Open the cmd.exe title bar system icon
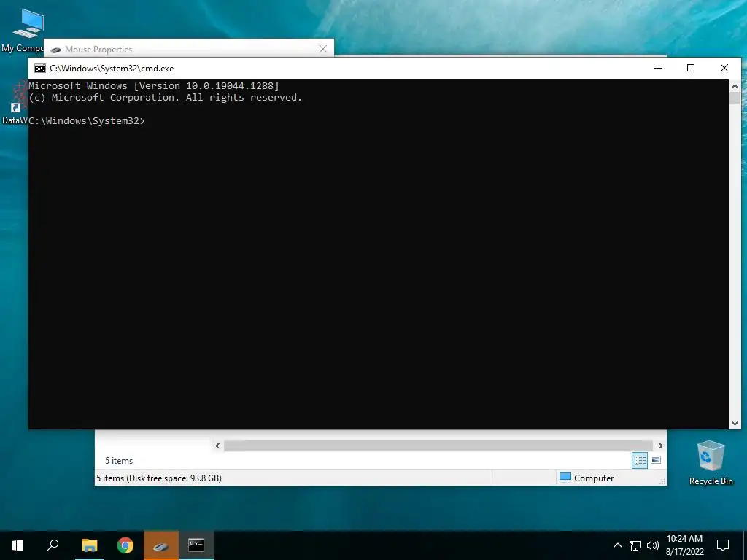The image size is (747, 560). click(40, 69)
